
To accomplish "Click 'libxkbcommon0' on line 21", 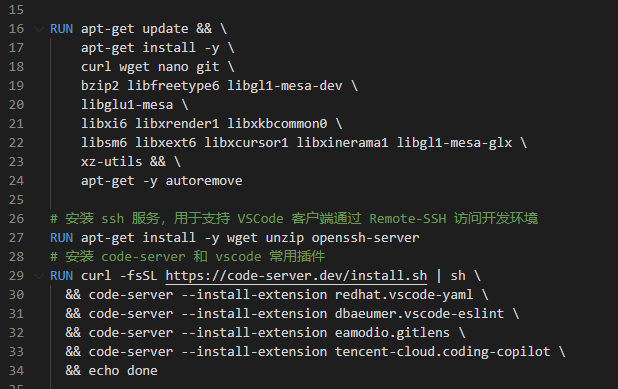I will coord(277,124).
